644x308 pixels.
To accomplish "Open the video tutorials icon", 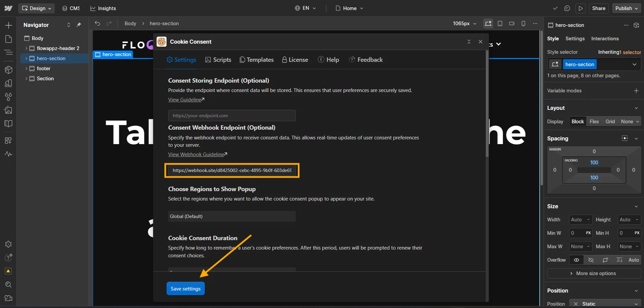I will tap(9, 298).
